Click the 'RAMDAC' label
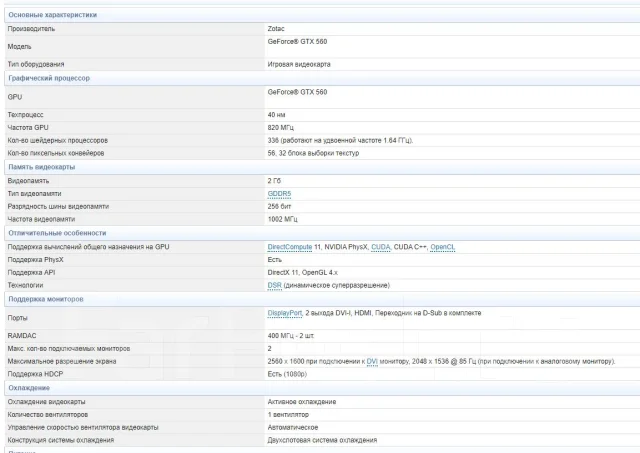 22,336
